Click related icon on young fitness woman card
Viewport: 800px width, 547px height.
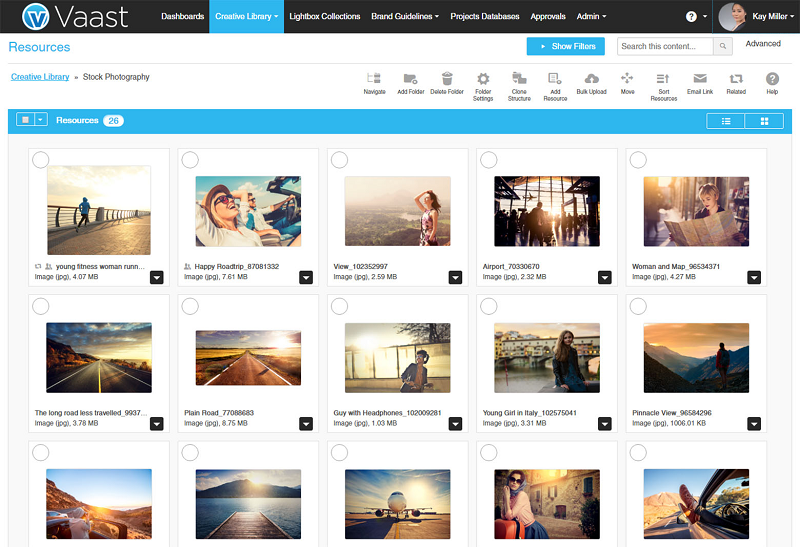point(38,266)
